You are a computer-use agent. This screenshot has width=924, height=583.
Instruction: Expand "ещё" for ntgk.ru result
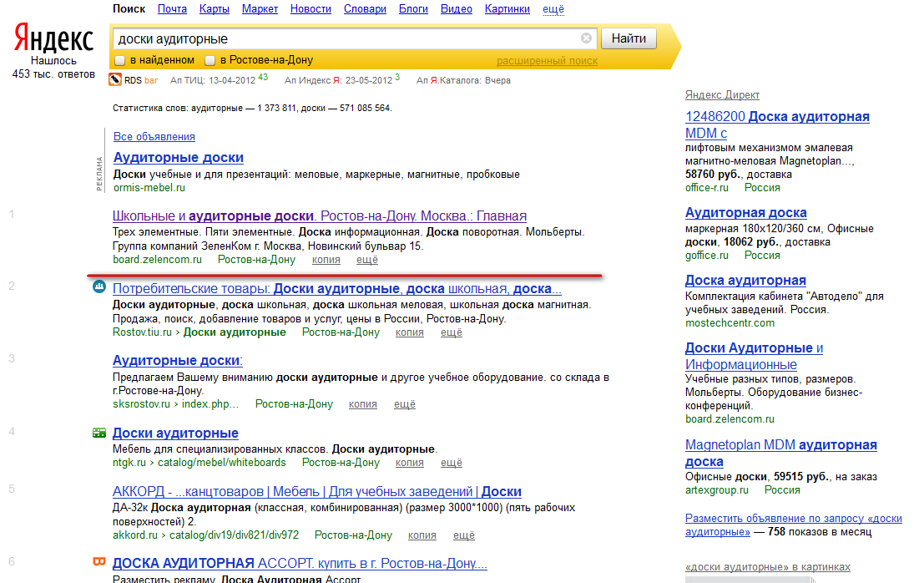coord(452,463)
